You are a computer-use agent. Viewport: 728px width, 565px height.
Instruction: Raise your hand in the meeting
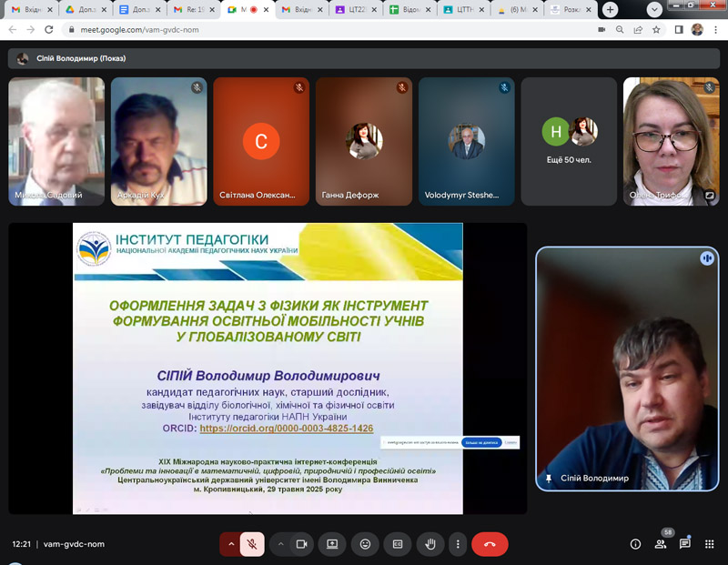pyautogui.click(x=431, y=544)
